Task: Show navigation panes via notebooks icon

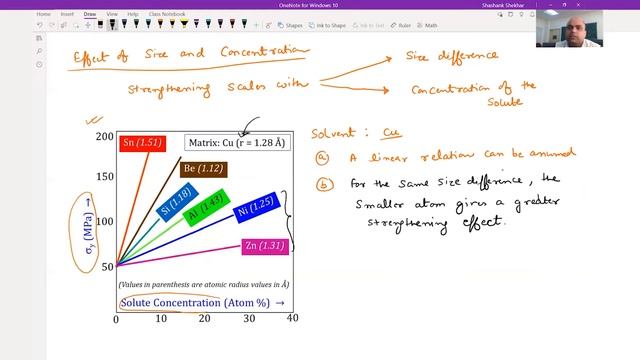Action: [x=39, y=38]
